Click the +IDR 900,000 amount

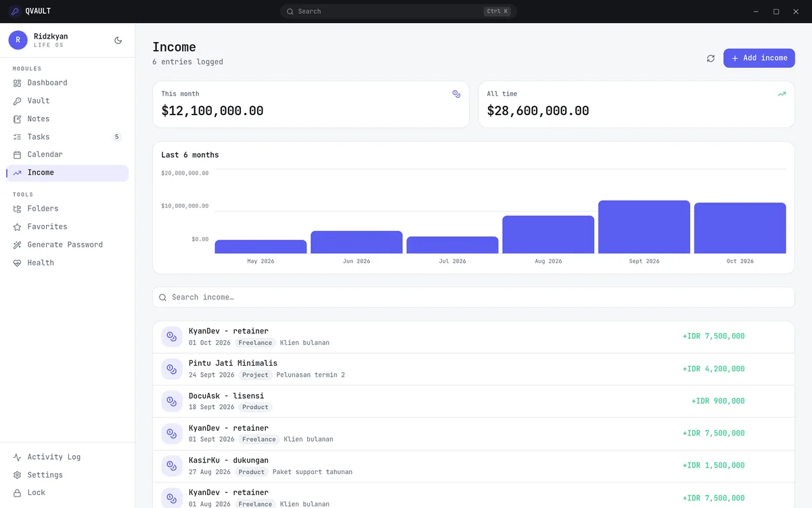(718, 401)
